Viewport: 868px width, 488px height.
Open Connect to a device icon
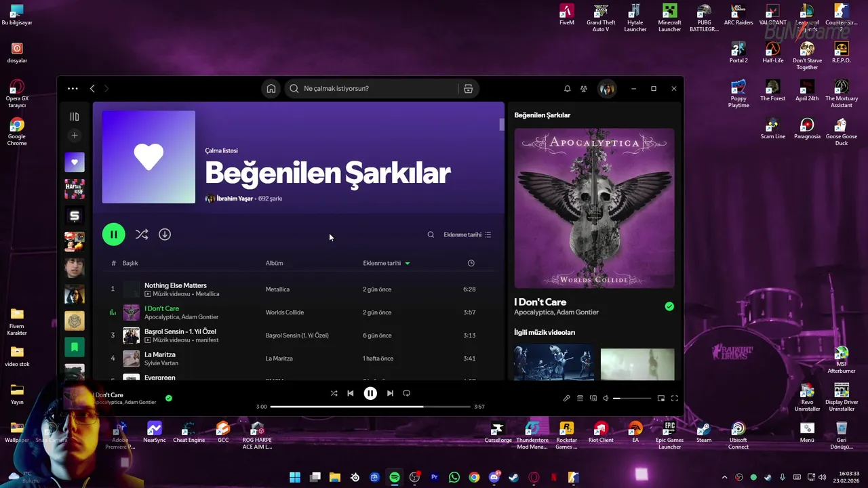pos(593,399)
